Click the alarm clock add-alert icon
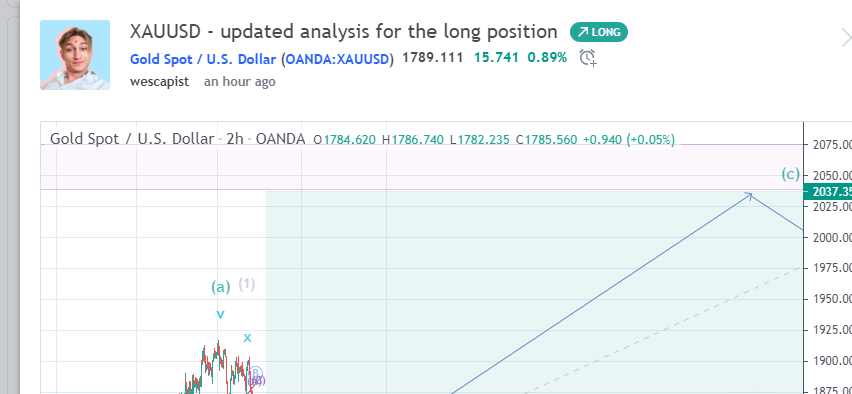 [x=587, y=58]
